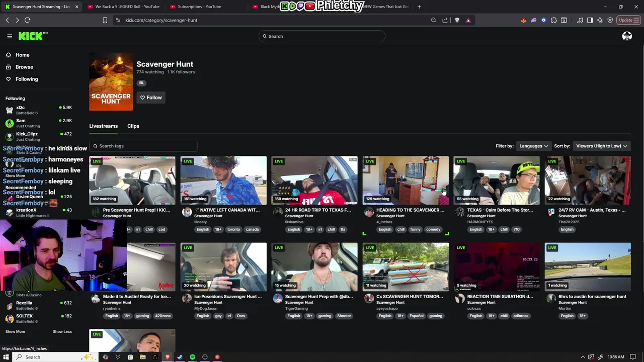Open the 24/7 RV CAM Austin thumbnail
The height and width of the screenshot is (362, 644).
coord(588,180)
